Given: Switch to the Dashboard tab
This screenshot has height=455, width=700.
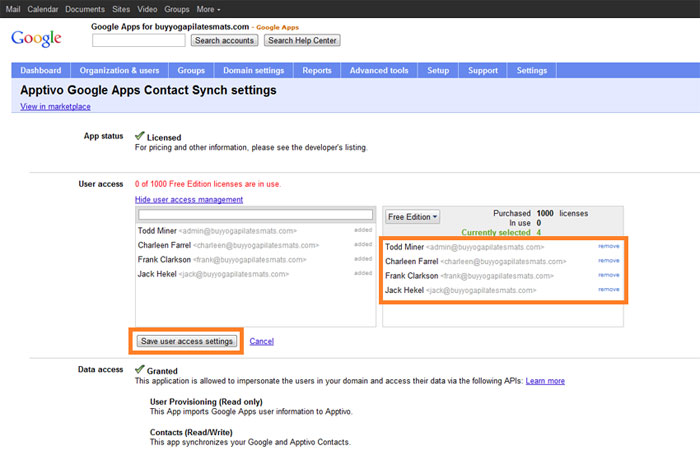Looking at the screenshot, I should (x=40, y=71).
